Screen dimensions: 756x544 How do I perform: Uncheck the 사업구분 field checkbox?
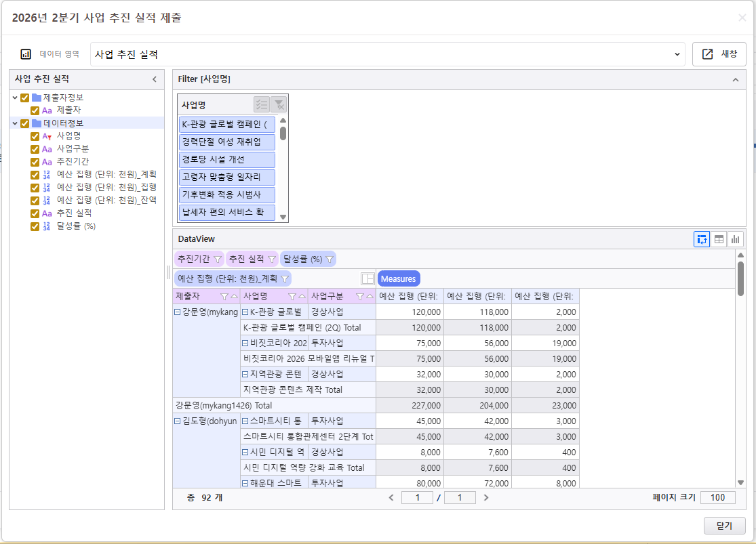35,149
